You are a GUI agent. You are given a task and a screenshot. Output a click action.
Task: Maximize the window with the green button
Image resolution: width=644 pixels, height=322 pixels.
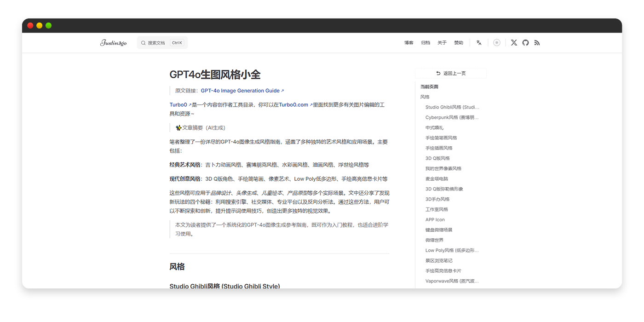point(49,26)
